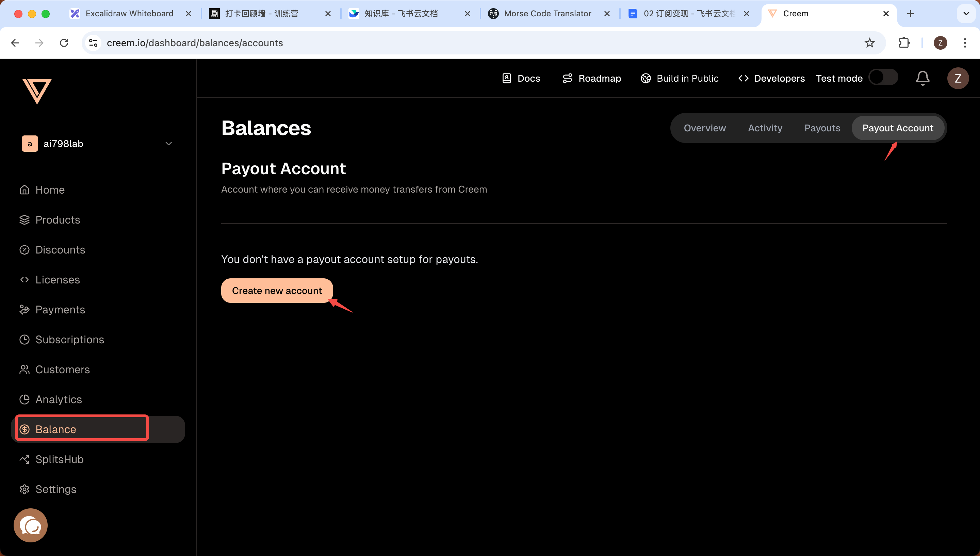The height and width of the screenshot is (556, 980).
Task: Open the browser extensions puzzle icon
Action: pos(904,43)
